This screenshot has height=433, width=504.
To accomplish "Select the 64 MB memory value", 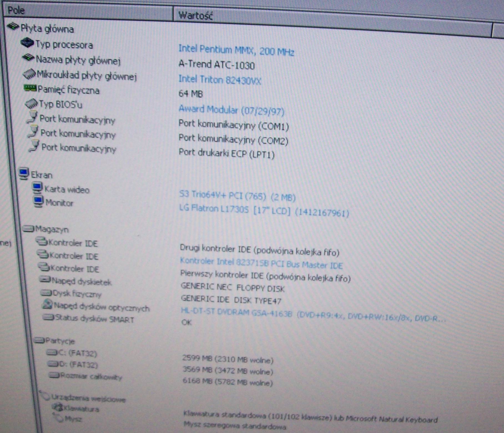I will pos(190,94).
